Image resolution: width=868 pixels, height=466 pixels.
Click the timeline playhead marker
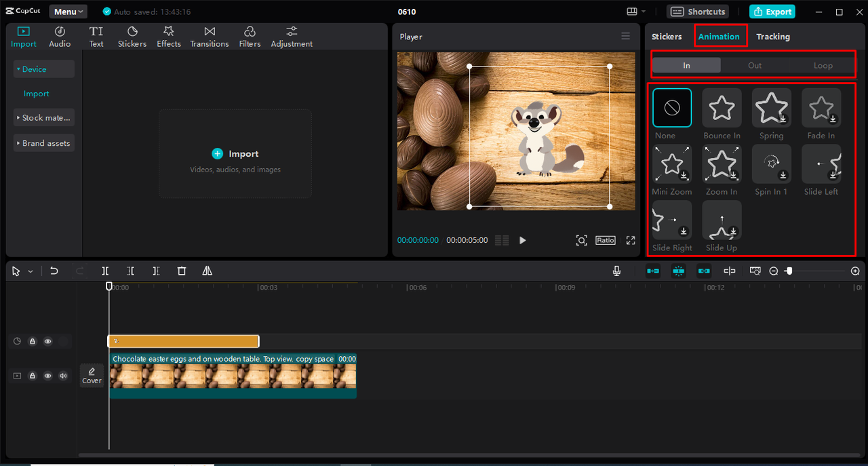[x=109, y=286]
